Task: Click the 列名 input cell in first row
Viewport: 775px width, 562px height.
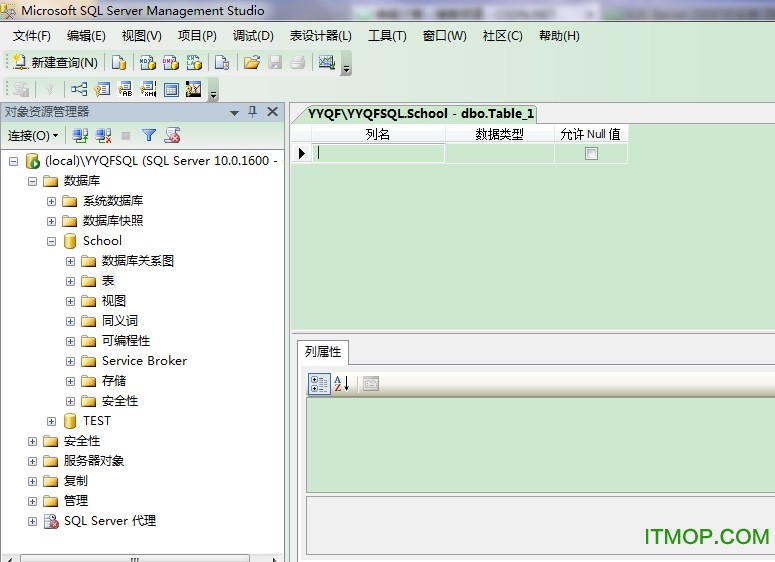Action: pos(378,153)
